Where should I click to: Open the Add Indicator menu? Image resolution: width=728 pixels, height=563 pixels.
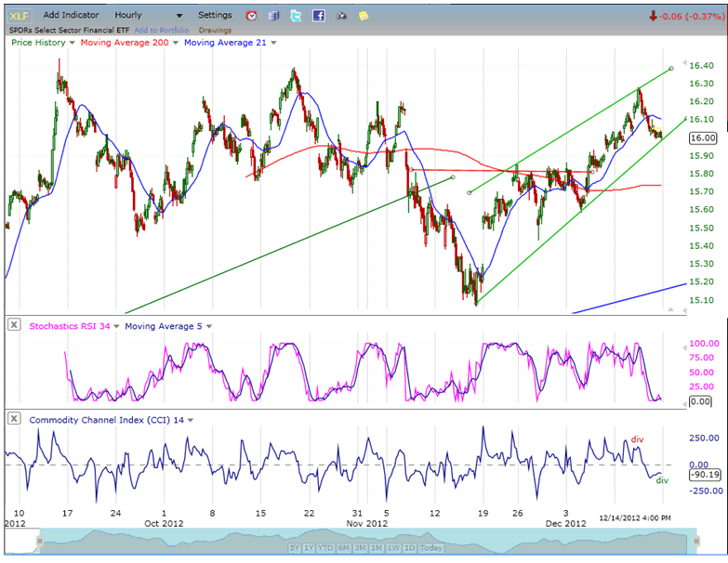72,15
